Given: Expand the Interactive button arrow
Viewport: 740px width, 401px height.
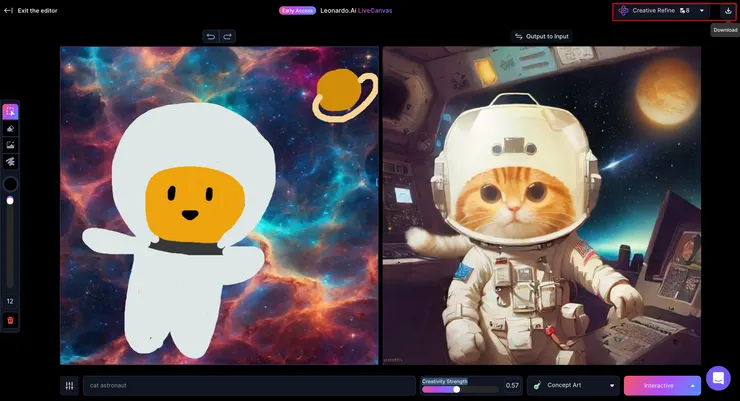Looking at the screenshot, I should (x=692, y=385).
